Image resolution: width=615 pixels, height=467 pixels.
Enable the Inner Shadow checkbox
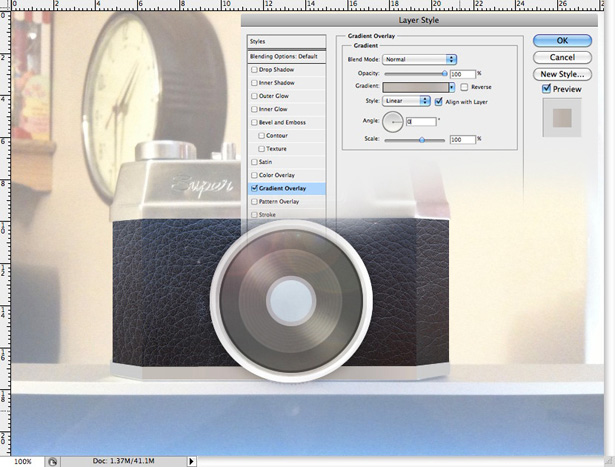[254, 83]
